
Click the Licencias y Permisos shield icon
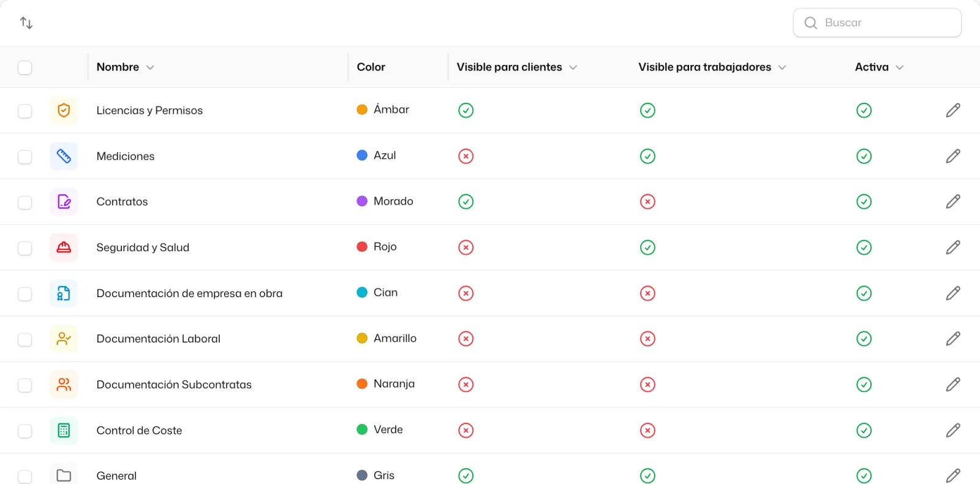(64, 110)
